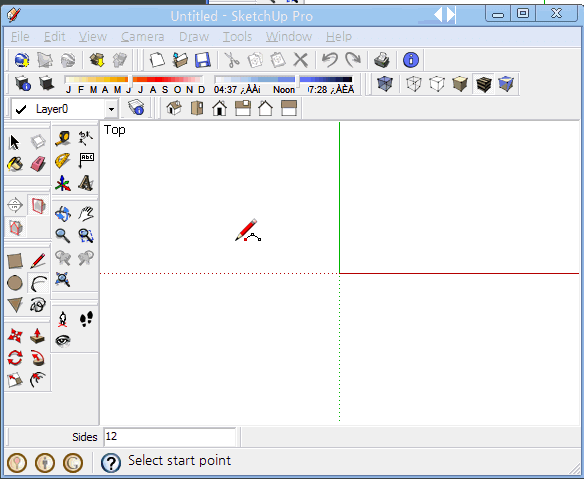Viewport: 584px width, 480px height.
Task: Click the Undo arrow button
Action: 330,60
